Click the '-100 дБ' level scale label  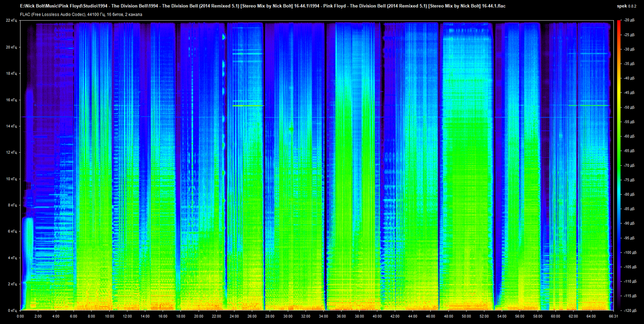click(x=630, y=252)
